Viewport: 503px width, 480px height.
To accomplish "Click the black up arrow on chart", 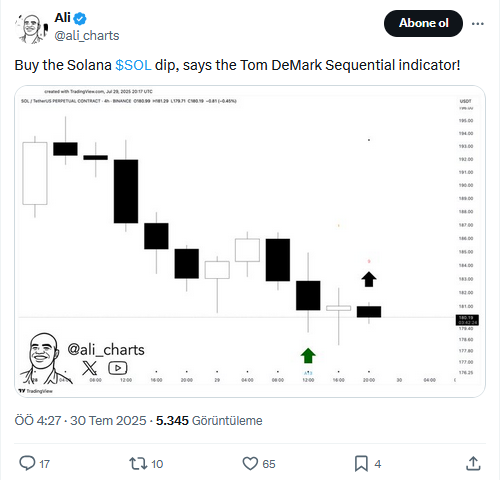I will pos(369,279).
